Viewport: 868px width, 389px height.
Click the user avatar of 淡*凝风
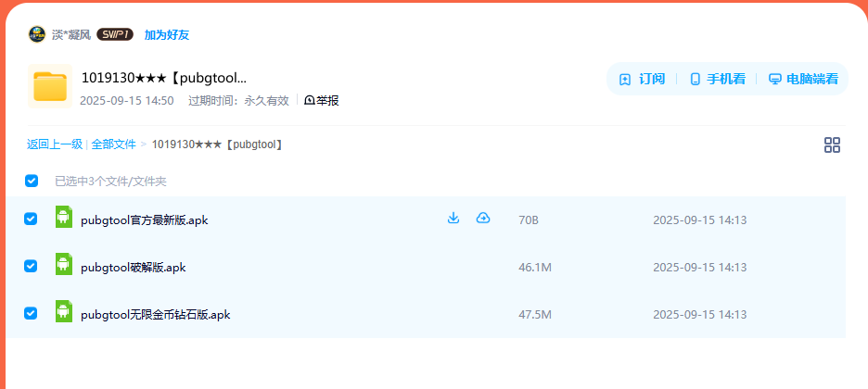tap(36, 34)
